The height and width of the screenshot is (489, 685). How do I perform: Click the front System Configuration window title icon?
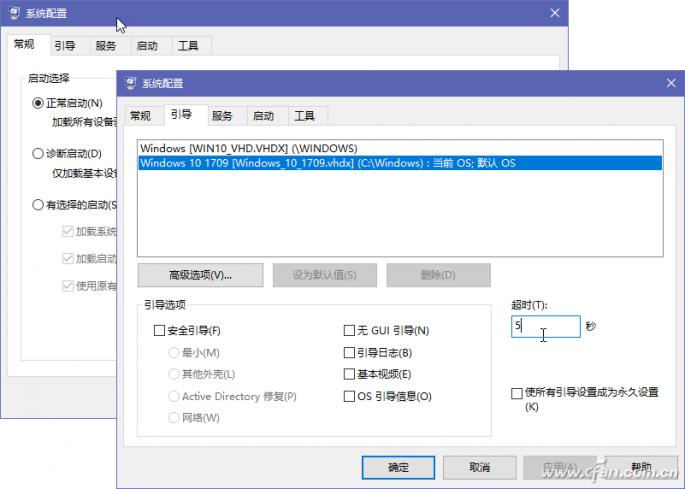130,83
